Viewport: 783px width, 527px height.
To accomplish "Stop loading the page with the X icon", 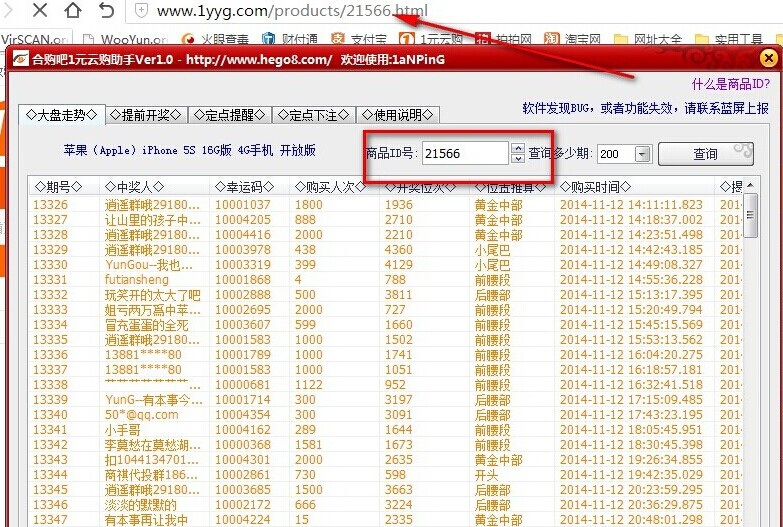I will [x=40, y=9].
